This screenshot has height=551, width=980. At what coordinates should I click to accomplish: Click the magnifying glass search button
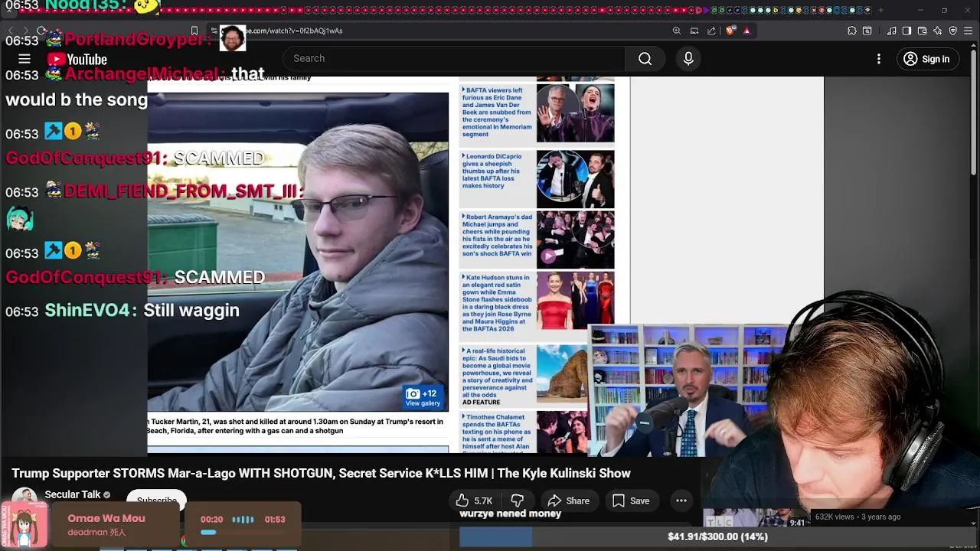coord(645,59)
